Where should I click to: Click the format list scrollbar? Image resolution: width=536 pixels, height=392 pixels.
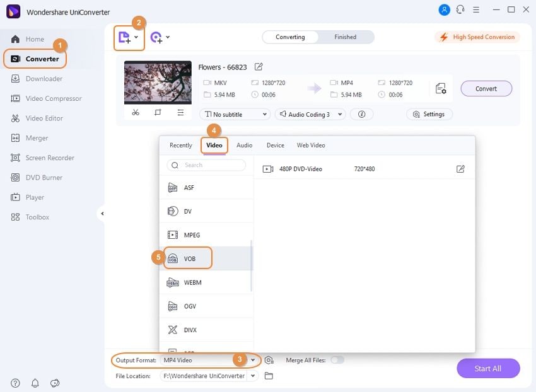click(251, 265)
